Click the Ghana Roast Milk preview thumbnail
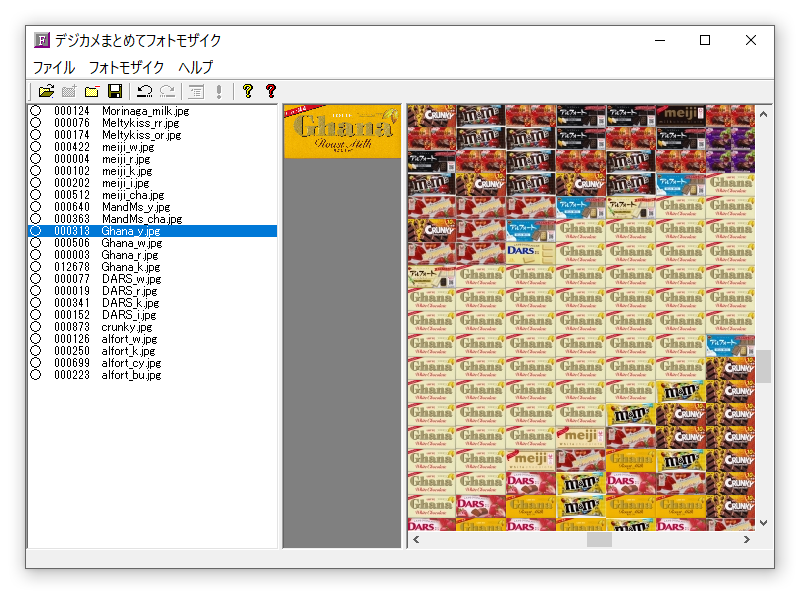This screenshot has height=600, width=800. coord(342,132)
